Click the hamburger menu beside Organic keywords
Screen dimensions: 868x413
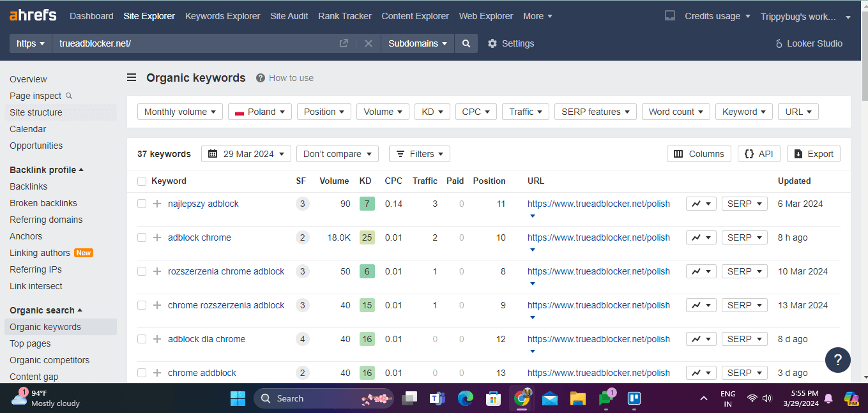132,78
